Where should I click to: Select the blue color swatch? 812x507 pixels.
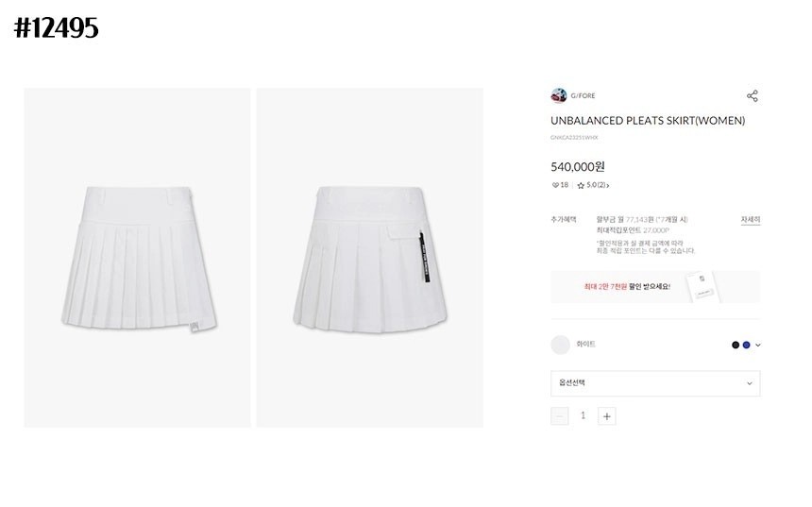point(746,345)
